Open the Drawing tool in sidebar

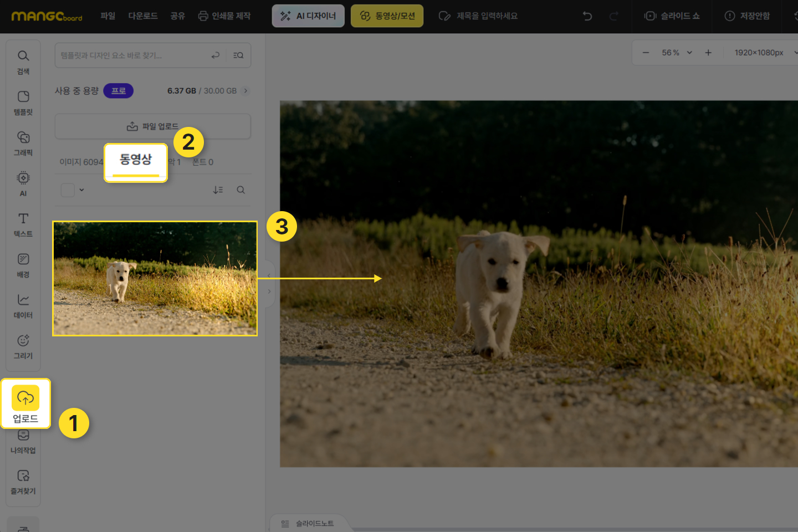click(23, 346)
